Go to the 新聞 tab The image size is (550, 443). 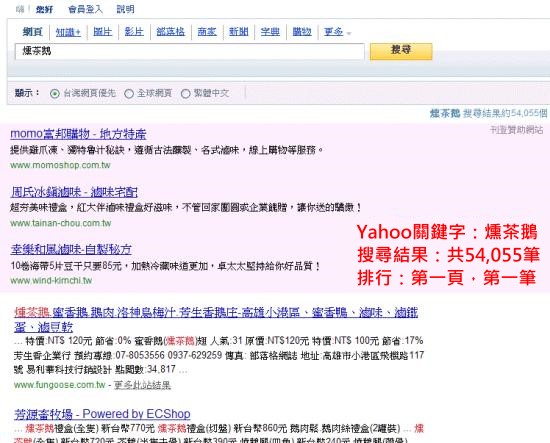tap(239, 32)
